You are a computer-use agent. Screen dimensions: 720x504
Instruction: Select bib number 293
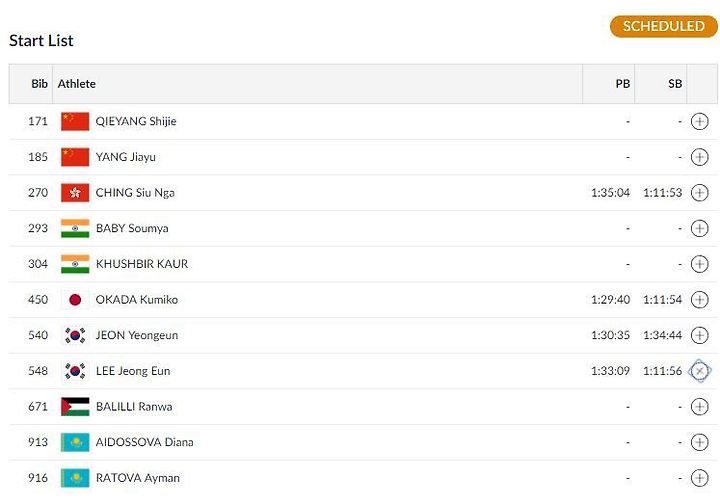coord(38,229)
